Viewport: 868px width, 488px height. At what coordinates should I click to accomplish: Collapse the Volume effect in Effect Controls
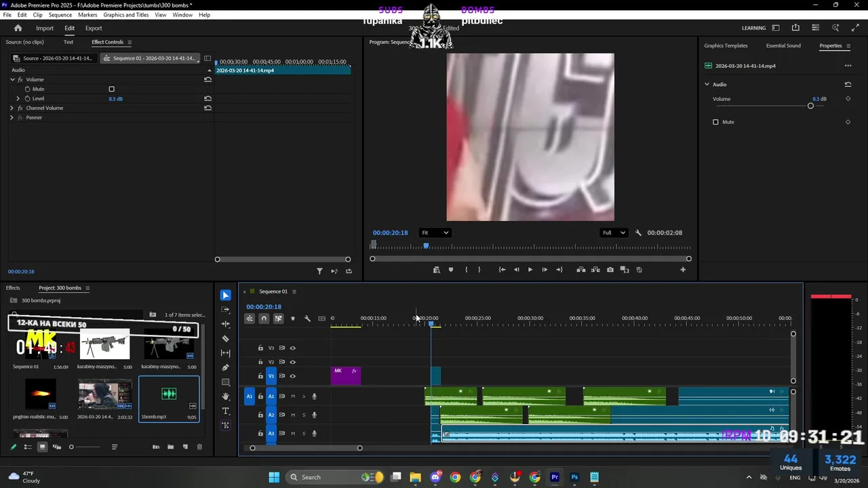pyautogui.click(x=12, y=79)
